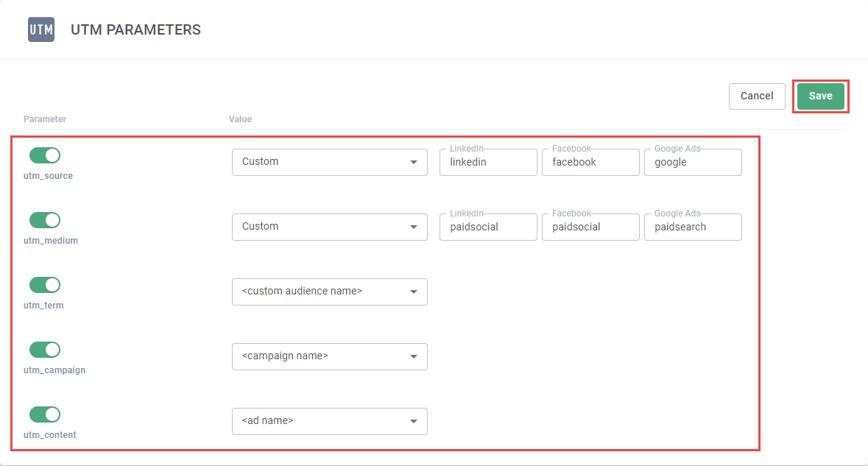Open the custom audience name dropdown

point(329,292)
